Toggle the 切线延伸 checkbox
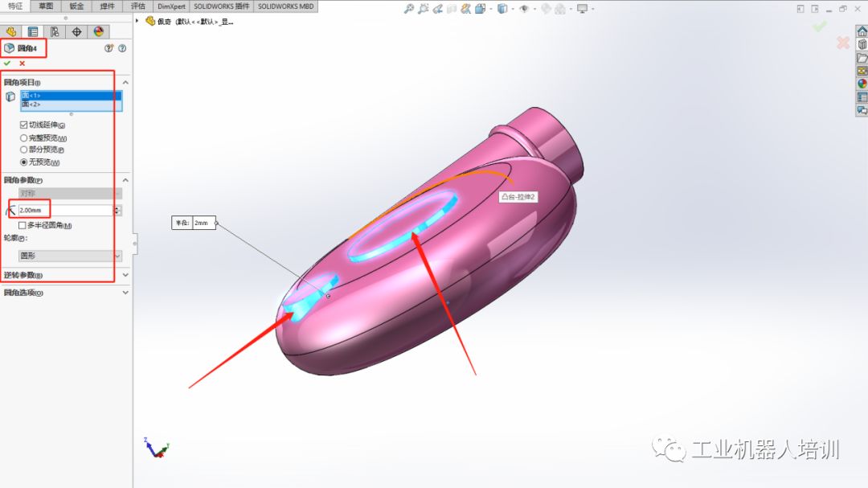Viewport: 868px width, 488px height. 23,125
